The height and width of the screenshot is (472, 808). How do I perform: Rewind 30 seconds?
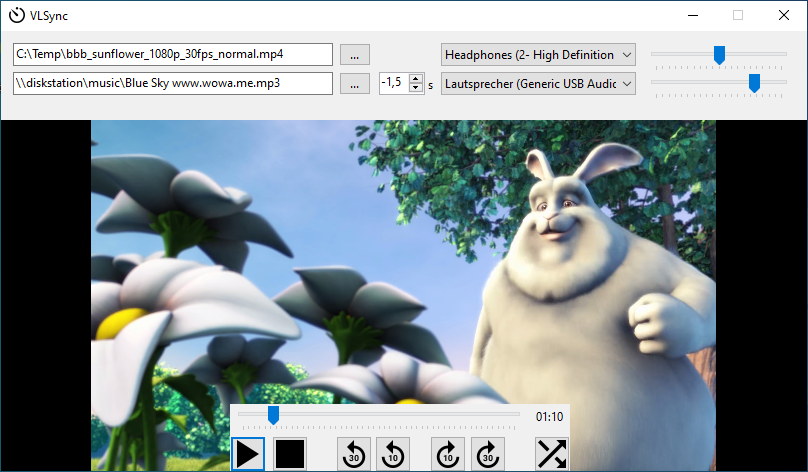[x=354, y=454]
